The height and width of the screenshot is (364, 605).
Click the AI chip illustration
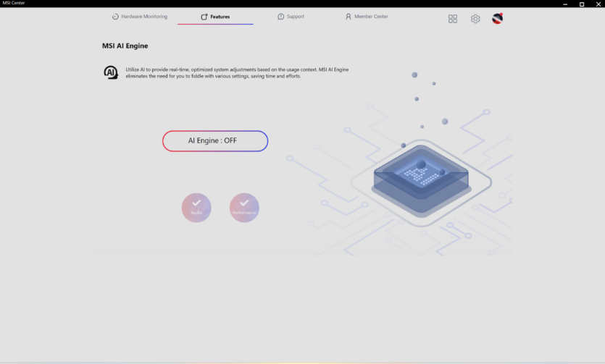[x=422, y=182]
